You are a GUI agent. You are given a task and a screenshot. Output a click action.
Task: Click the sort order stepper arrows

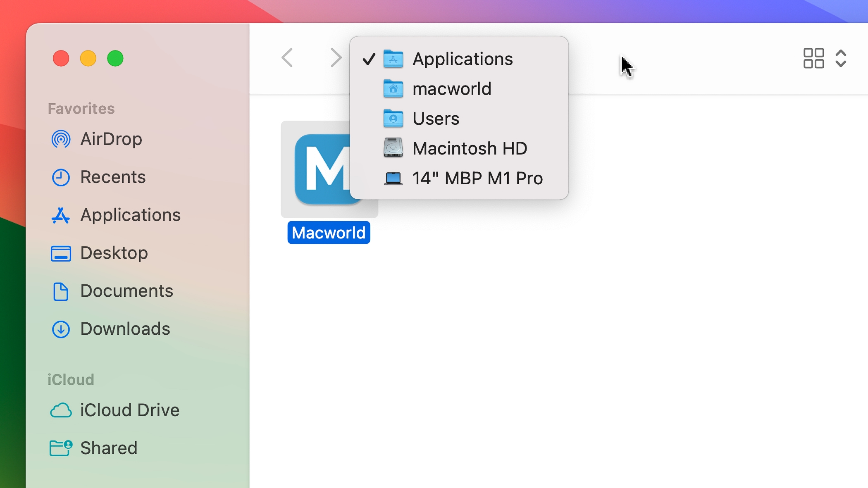tap(841, 58)
